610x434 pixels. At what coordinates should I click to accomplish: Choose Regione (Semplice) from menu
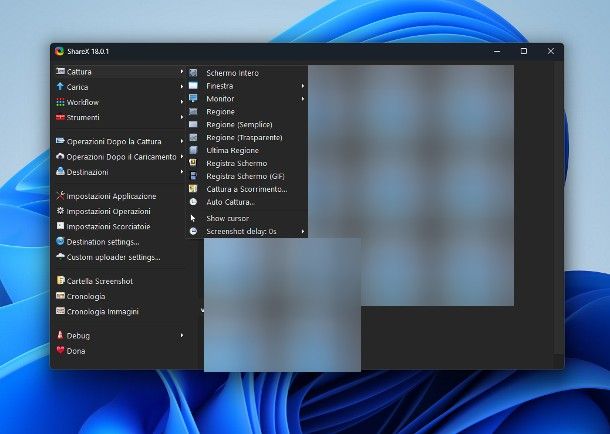click(x=247, y=124)
